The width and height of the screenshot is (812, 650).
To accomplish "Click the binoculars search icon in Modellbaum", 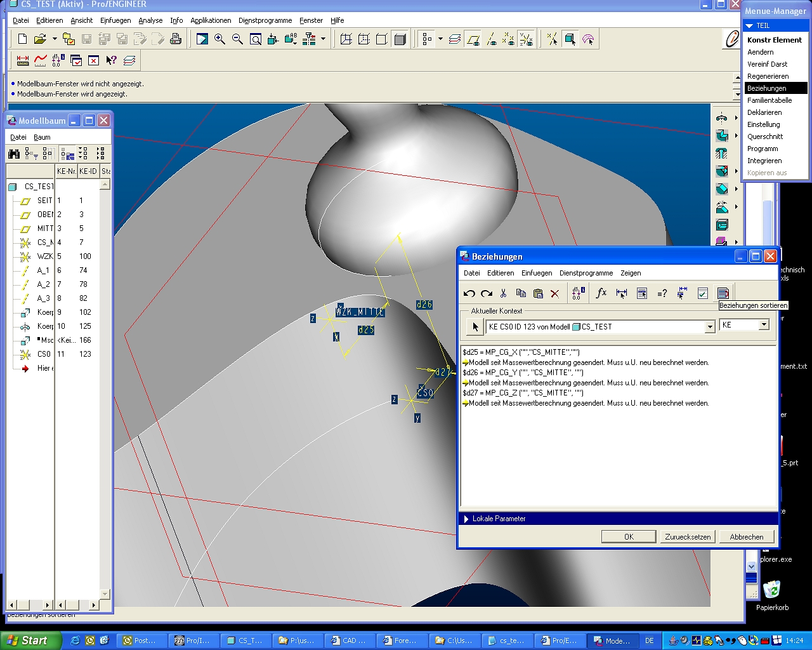I will point(14,154).
